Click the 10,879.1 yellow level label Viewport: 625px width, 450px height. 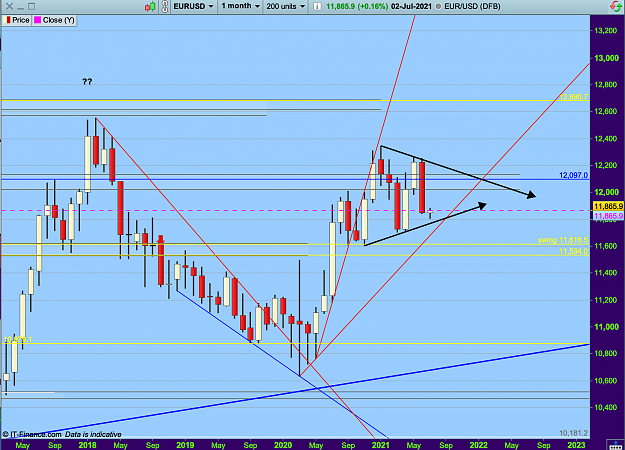pos(18,340)
